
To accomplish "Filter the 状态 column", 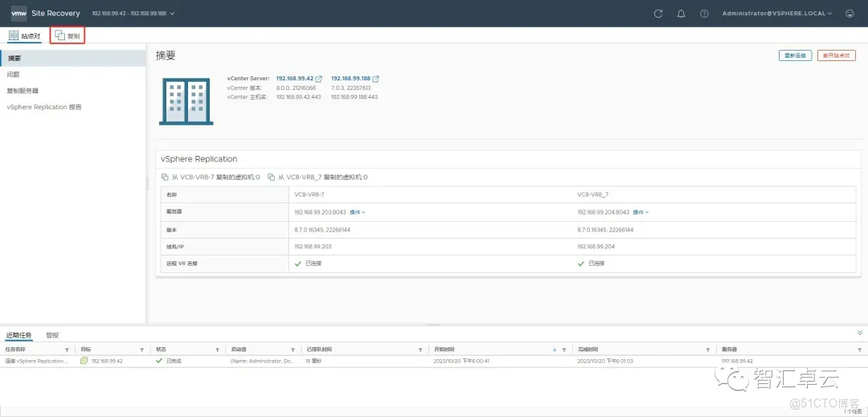I will [218, 350].
